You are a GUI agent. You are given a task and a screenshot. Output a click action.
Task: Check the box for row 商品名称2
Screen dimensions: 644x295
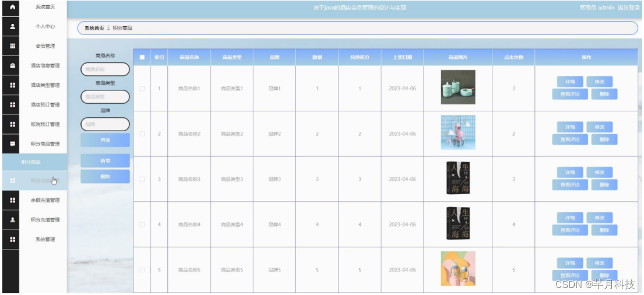(142, 134)
